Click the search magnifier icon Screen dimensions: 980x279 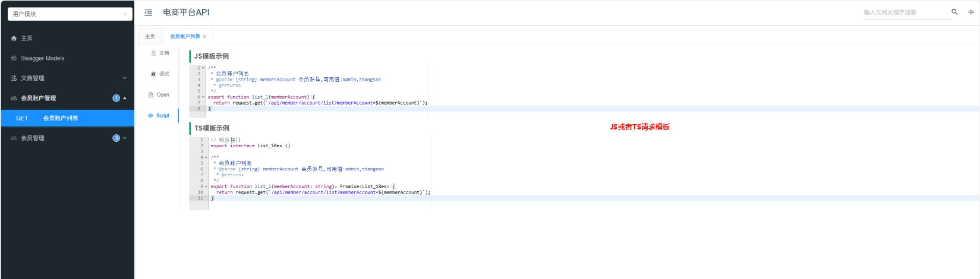click(x=954, y=12)
